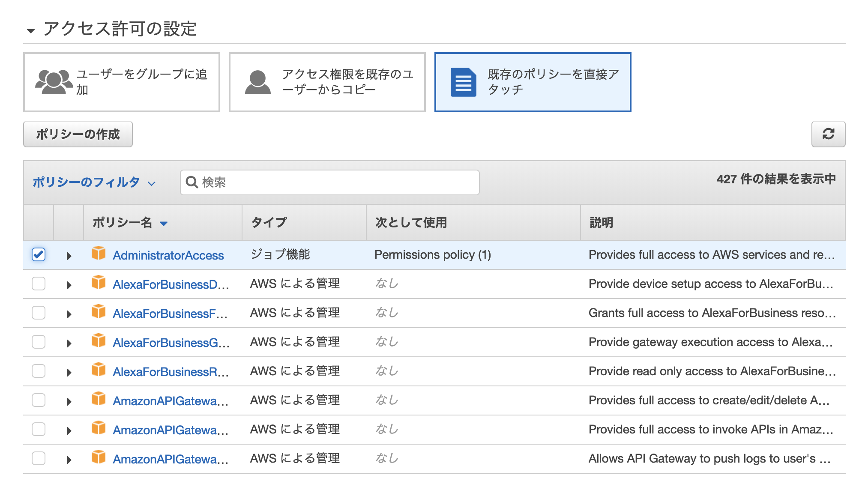Open the AdministratorAccess policy link
Viewport: 868px width, 490px height.
[168, 255]
